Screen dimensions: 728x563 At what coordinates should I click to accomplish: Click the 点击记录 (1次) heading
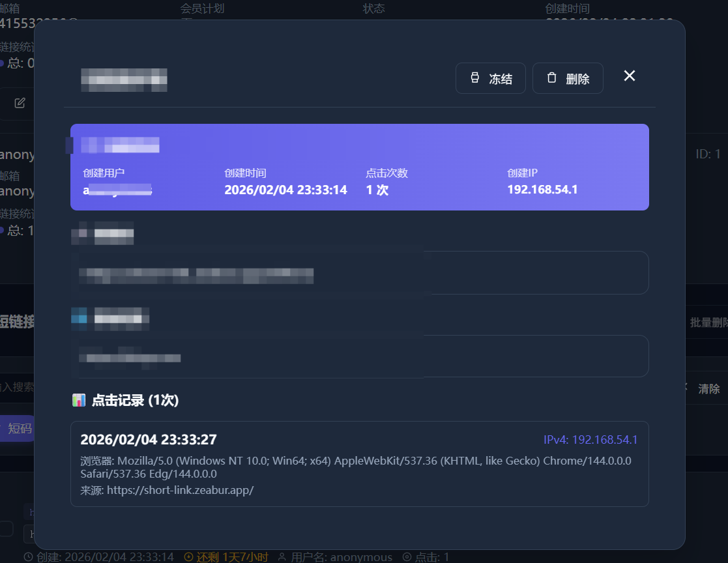[x=135, y=400]
